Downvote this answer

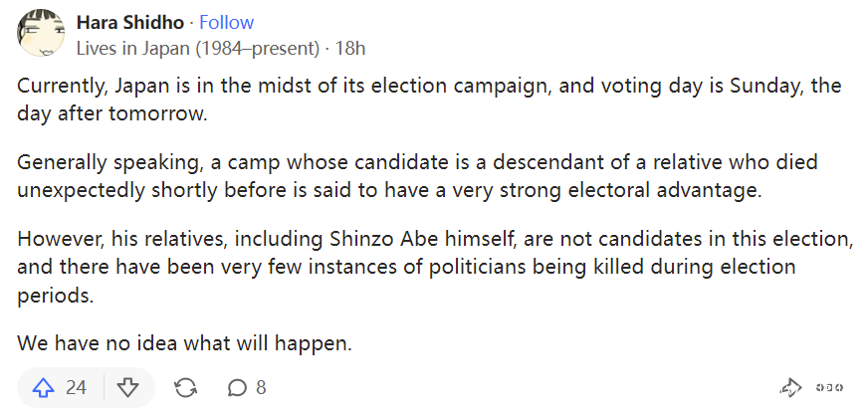(127, 387)
